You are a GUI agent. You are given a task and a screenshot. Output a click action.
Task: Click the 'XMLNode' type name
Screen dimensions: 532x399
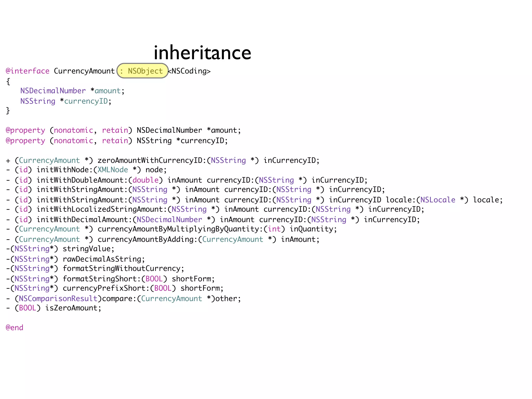pyautogui.click(x=113, y=170)
